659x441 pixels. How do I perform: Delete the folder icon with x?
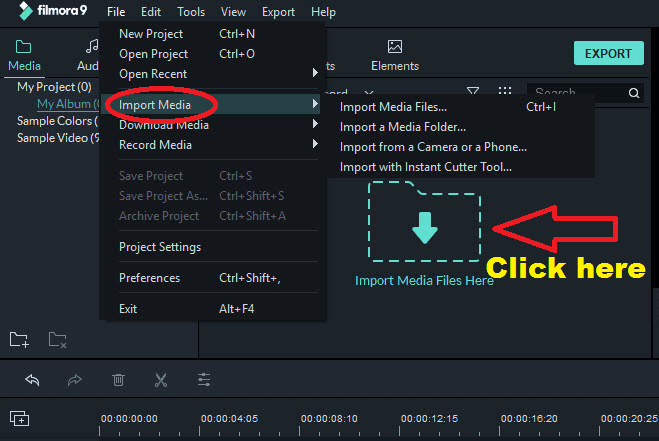click(x=58, y=340)
